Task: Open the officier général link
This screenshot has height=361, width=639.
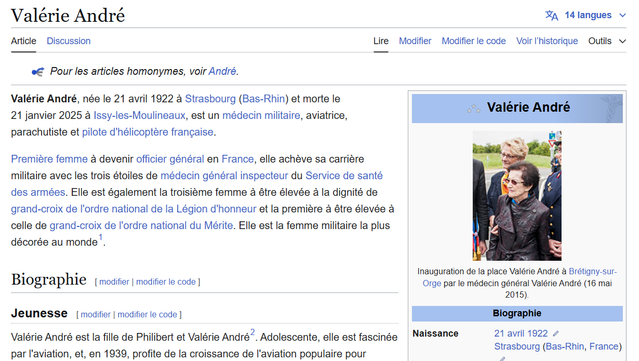Action: point(170,159)
